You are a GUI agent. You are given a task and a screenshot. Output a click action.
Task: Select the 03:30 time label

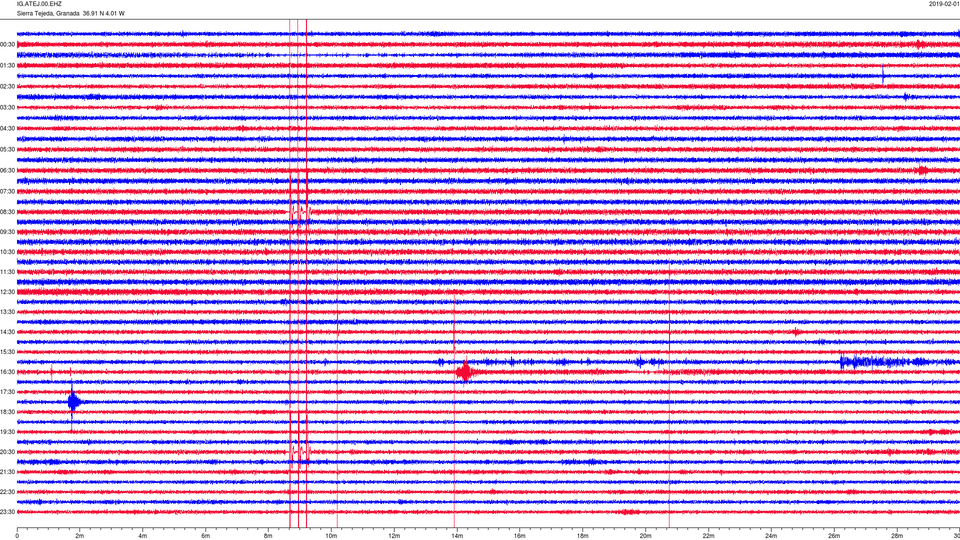pos(7,108)
